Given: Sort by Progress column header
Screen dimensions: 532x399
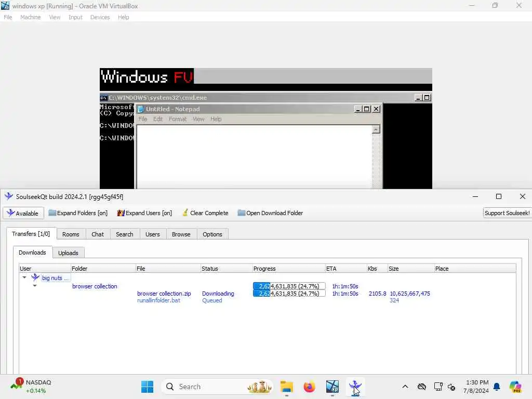Looking at the screenshot, I should coord(289,269).
